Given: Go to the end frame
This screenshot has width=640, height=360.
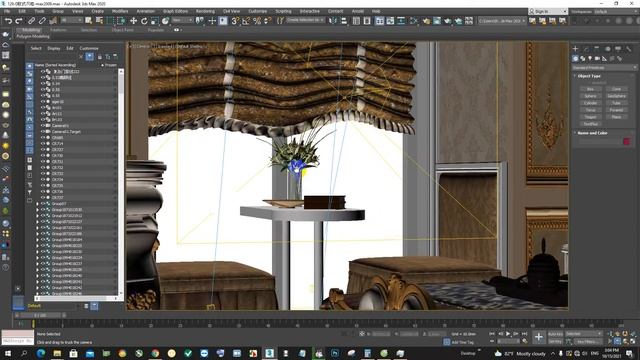Looking at the screenshot, I should [524, 334].
